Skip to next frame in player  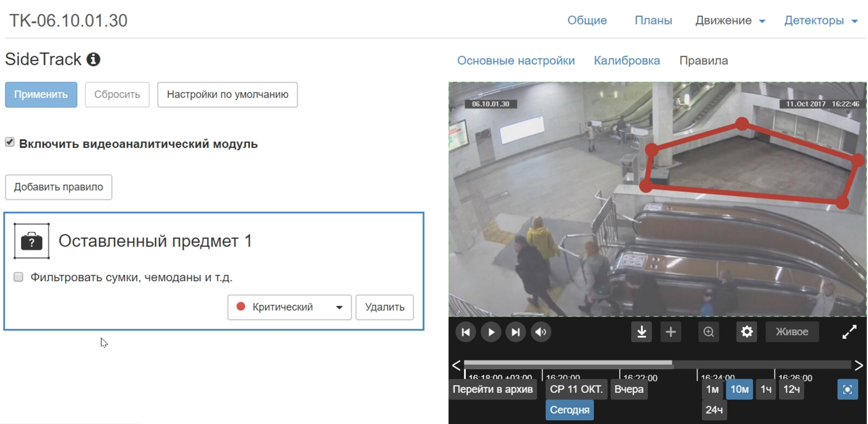pyautogui.click(x=515, y=332)
